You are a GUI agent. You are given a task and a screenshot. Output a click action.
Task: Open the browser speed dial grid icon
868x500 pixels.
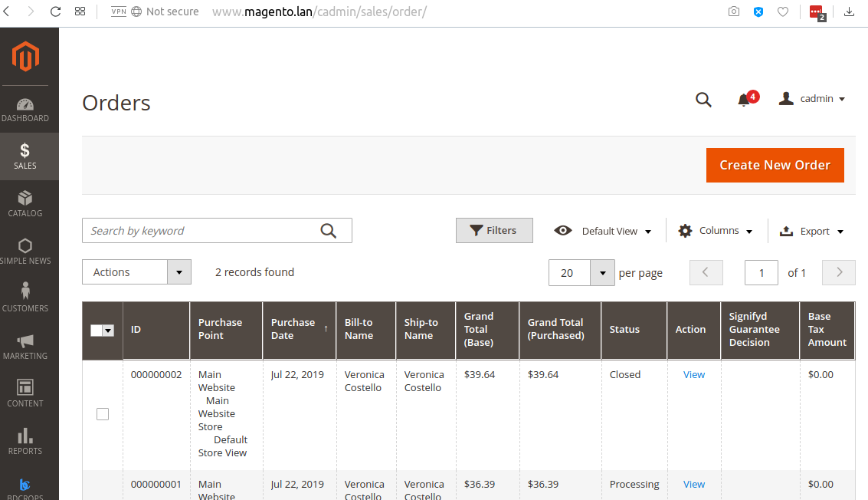click(x=80, y=11)
